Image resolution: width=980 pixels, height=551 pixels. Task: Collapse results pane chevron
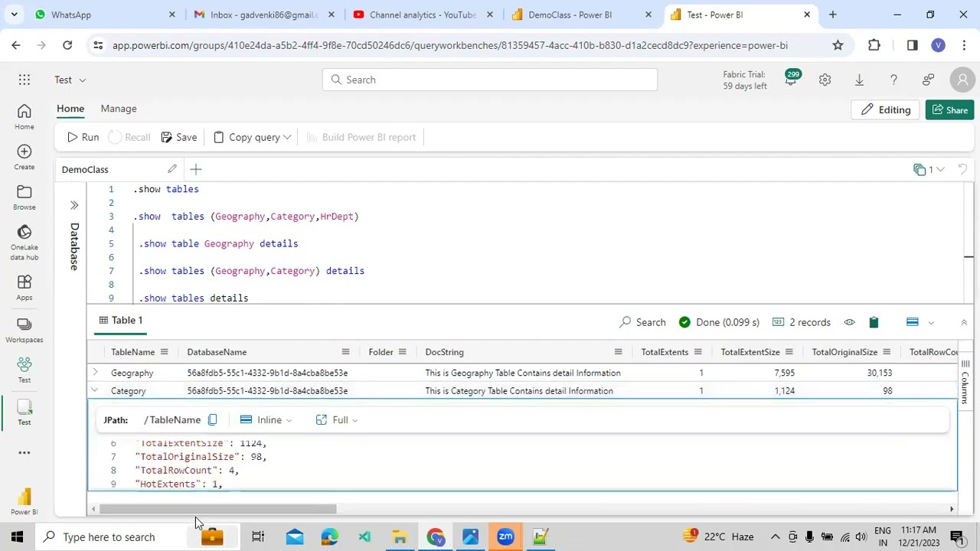(964, 322)
